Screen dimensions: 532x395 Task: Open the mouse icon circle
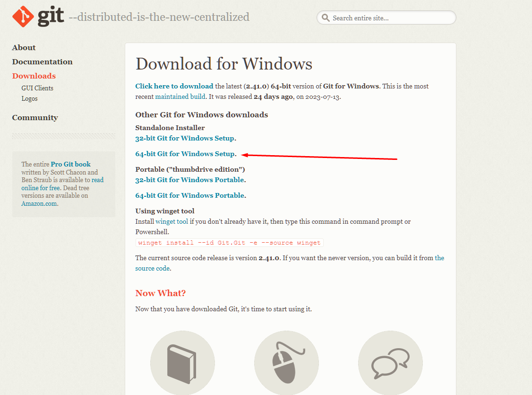pyautogui.click(x=286, y=363)
